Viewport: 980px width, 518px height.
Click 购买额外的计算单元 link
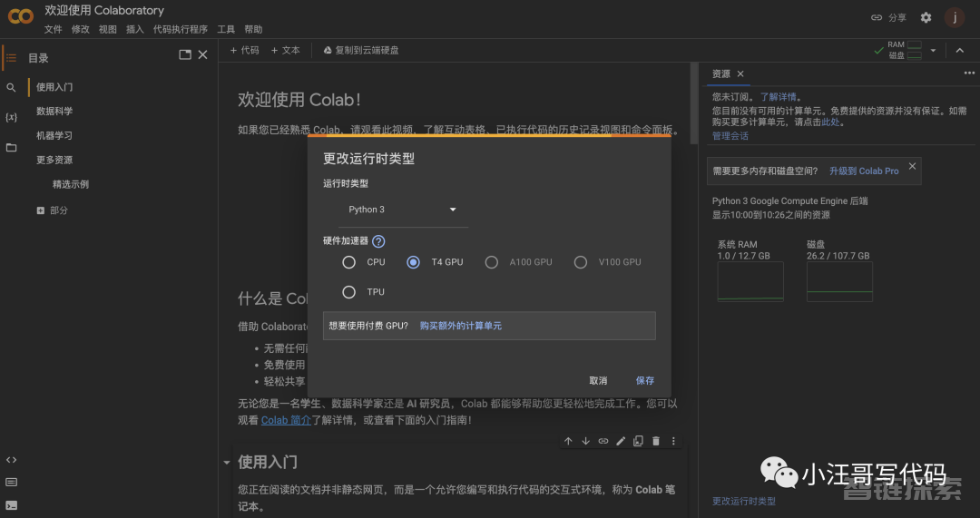[461, 326]
